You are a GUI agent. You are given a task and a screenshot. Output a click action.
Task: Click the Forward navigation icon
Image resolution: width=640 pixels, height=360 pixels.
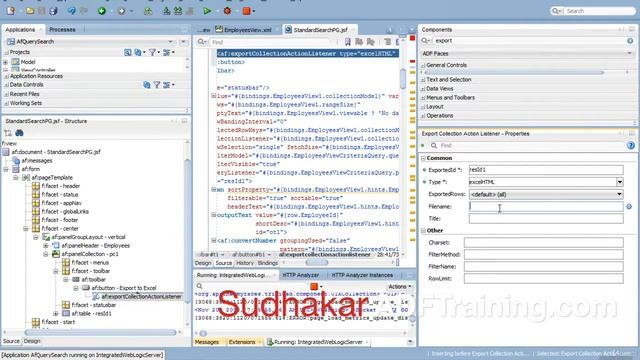point(121,11)
